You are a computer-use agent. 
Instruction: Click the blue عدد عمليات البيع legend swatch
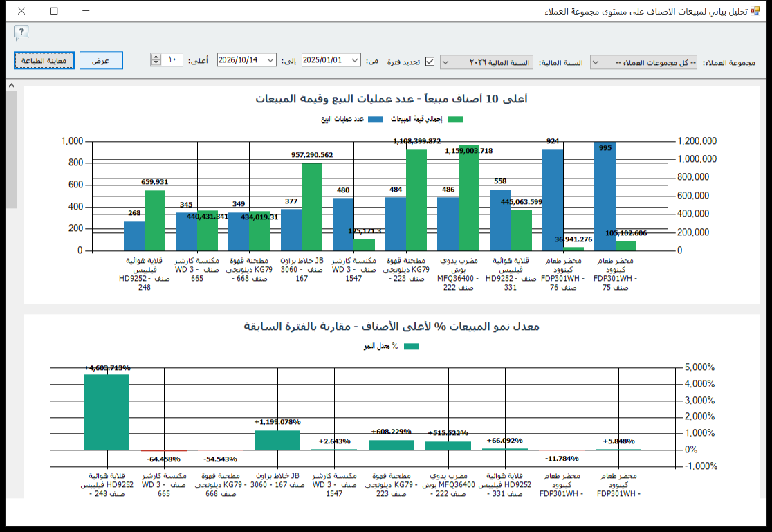pos(376,119)
